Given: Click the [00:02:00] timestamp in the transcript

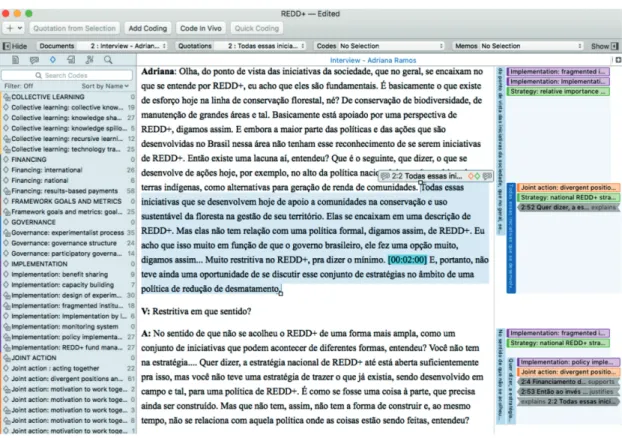Looking at the screenshot, I should [x=407, y=260].
